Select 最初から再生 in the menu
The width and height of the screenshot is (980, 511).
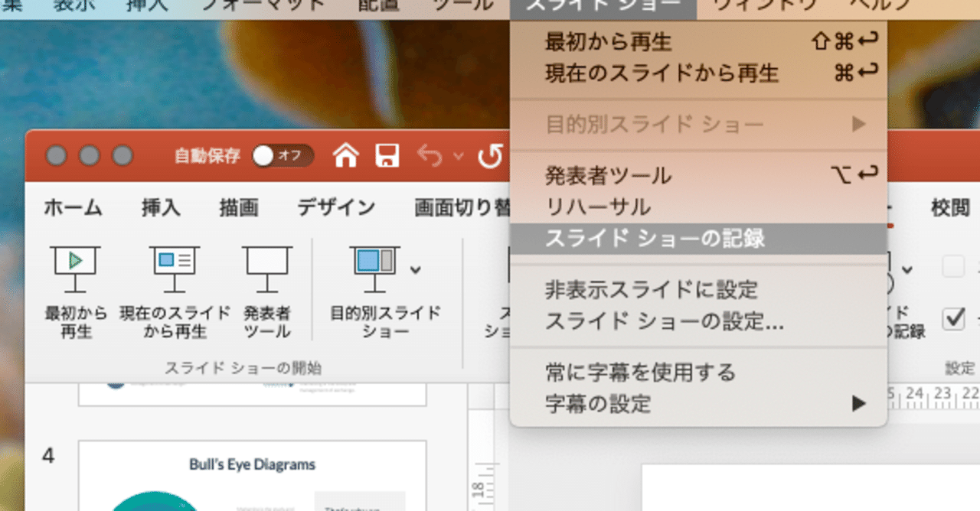coord(698,42)
